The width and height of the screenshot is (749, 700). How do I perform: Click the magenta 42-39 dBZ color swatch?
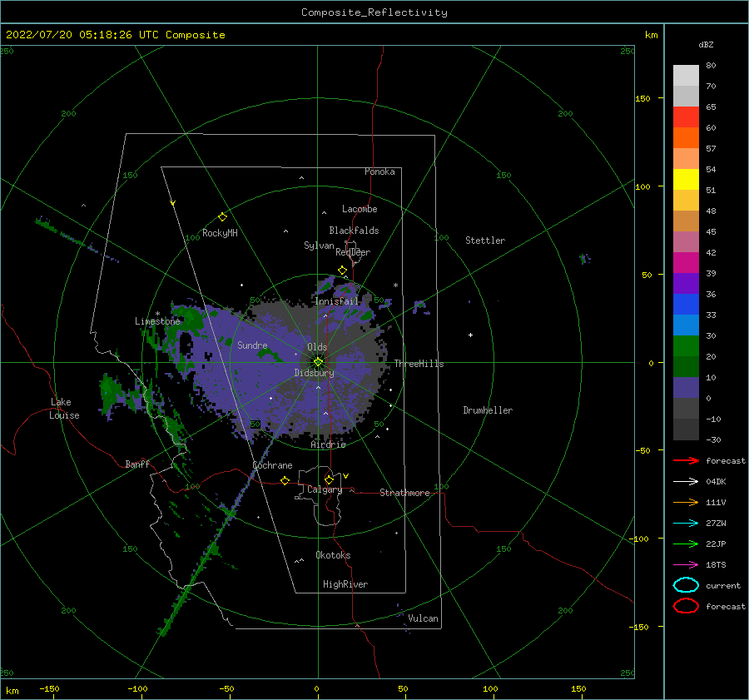[686, 262]
